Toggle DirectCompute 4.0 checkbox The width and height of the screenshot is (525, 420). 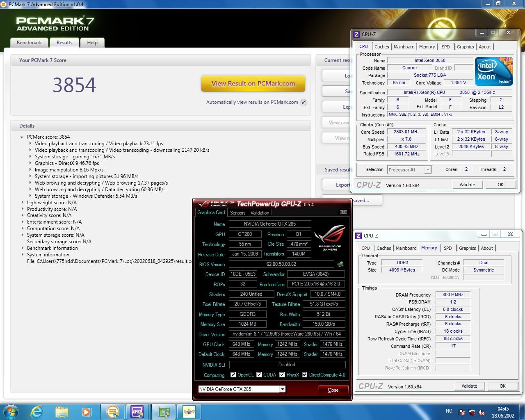[305, 374]
